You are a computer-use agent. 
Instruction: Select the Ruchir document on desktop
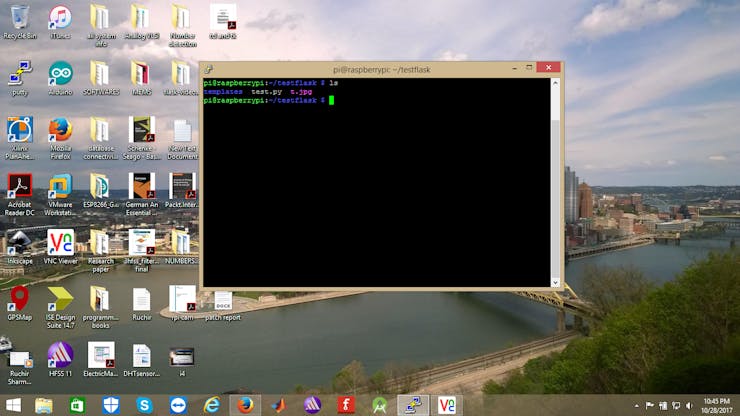click(x=142, y=303)
